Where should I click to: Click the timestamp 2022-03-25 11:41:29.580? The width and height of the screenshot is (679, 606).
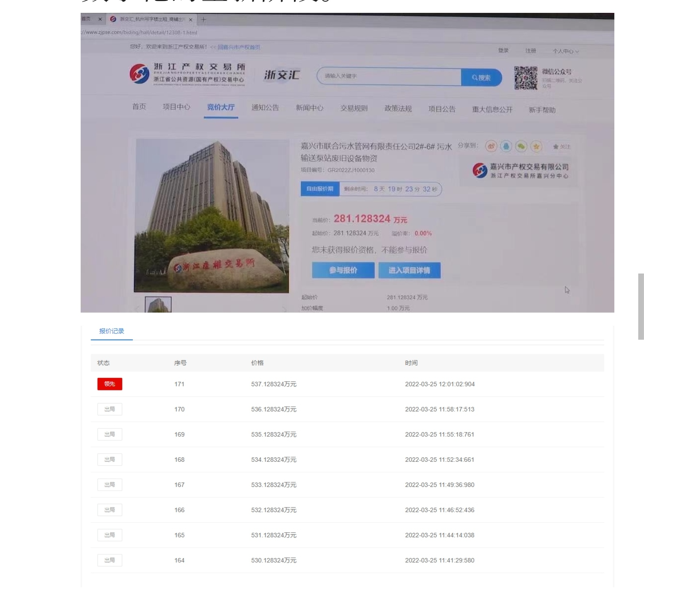[440, 561]
